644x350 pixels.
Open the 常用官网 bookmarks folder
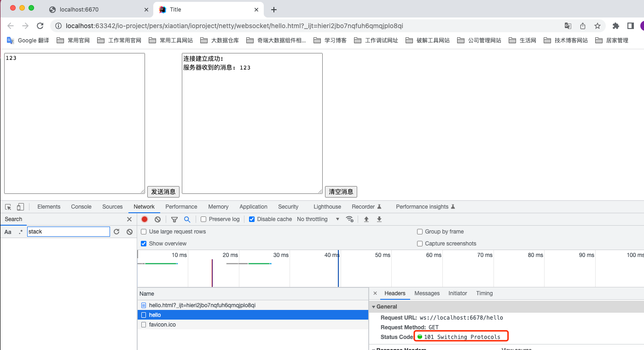click(x=73, y=41)
